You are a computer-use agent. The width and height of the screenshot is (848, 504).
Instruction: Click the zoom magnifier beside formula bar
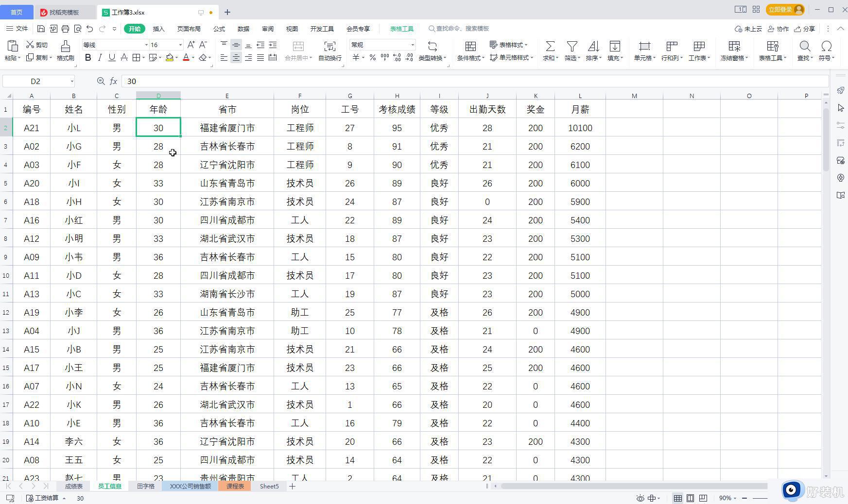click(101, 81)
